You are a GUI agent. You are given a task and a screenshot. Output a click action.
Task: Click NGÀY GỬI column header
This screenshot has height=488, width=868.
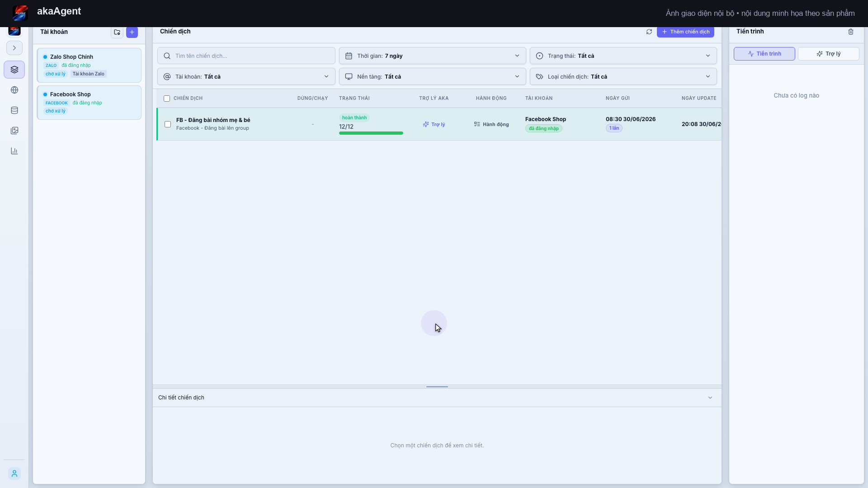pos(618,99)
